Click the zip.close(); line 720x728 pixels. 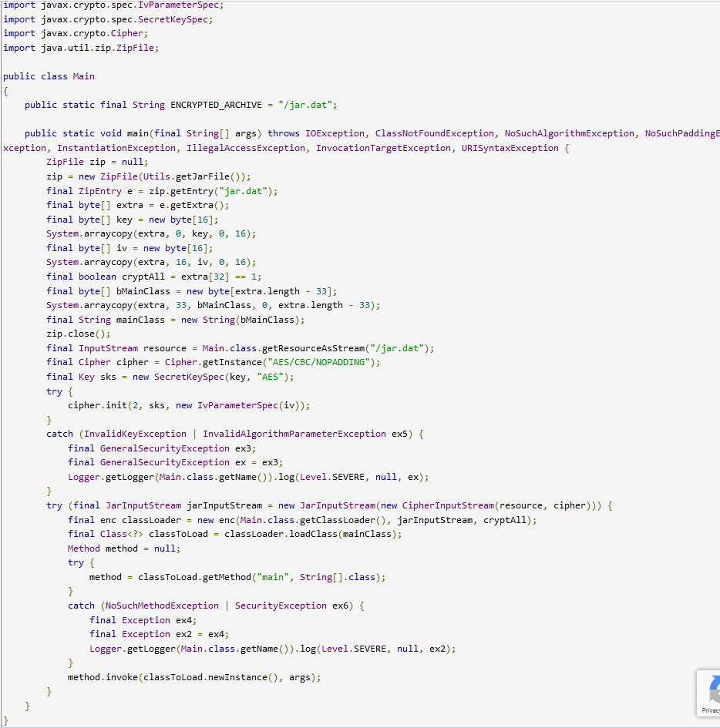tap(79, 334)
